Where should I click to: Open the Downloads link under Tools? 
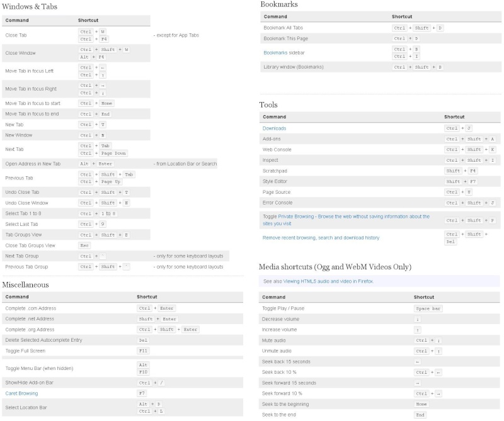point(274,128)
